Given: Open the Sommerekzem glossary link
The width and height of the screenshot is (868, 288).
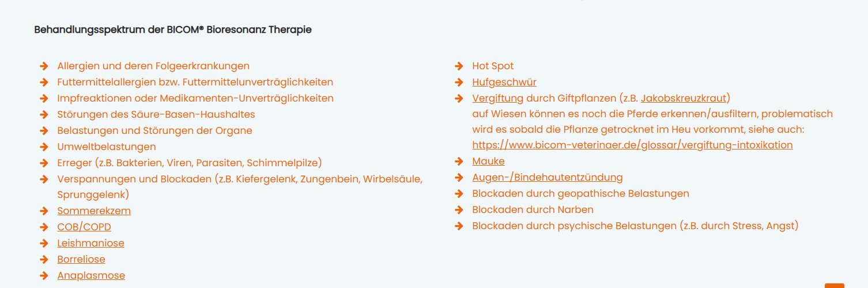Looking at the screenshot, I should pyautogui.click(x=94, y=211).
